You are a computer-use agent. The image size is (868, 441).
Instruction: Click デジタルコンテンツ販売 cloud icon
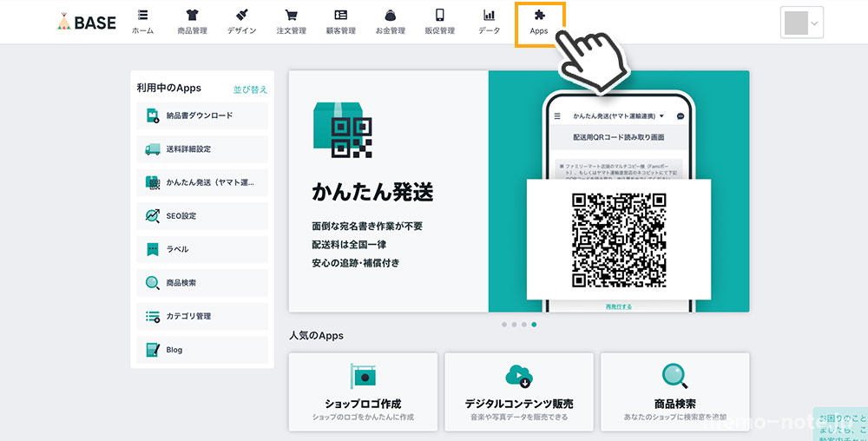click(519, 376)
